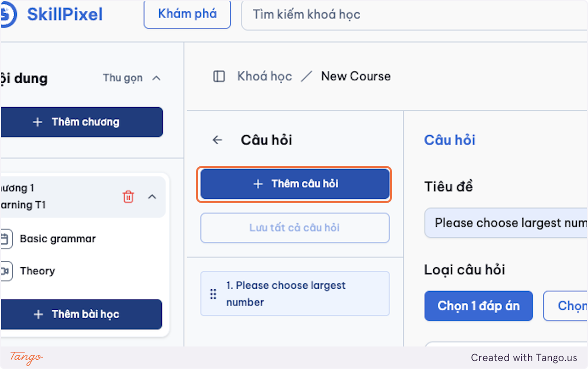This screenshot has width=588, height=369.
Task: Click the sidebar panel toggle icon
Action: point(219,76)
